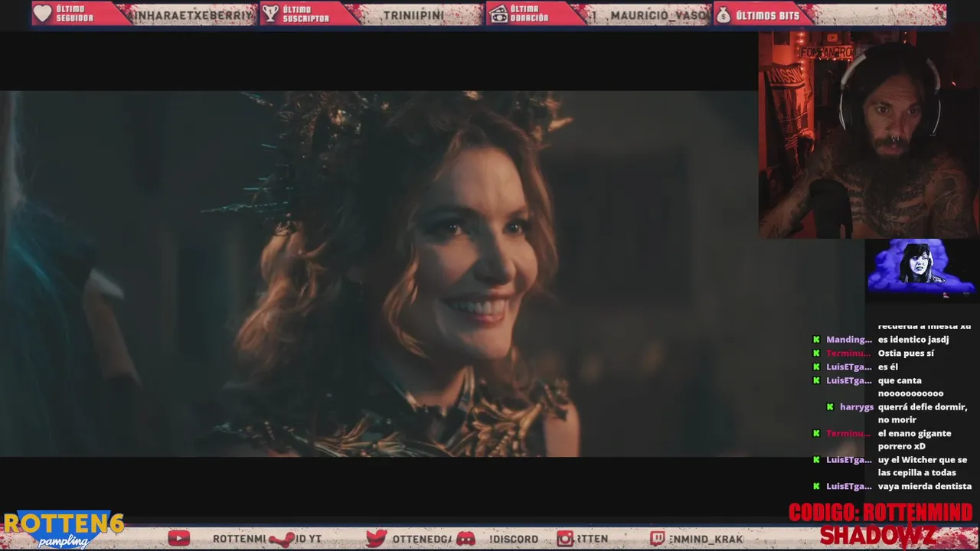Click the RTTEN Instagram handle text
980x551 pixels.
tap(593, 539)
